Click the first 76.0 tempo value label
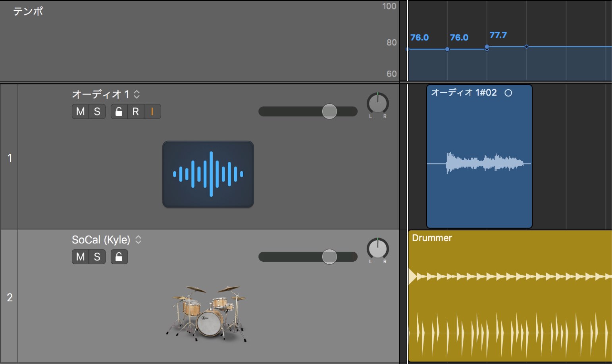This screenshot has width=612, height=364. [420, 38]
